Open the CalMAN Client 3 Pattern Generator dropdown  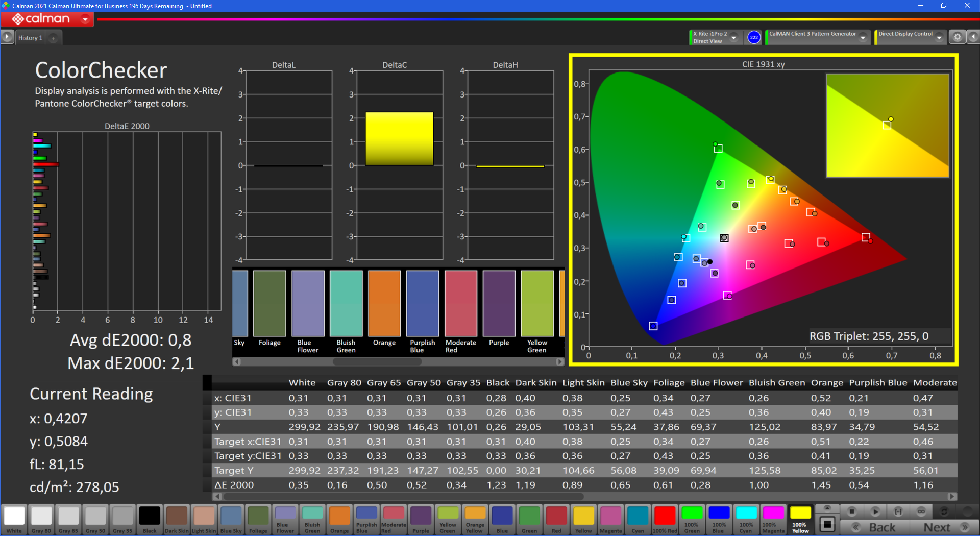pyautogui.click(x=863, y=37)
